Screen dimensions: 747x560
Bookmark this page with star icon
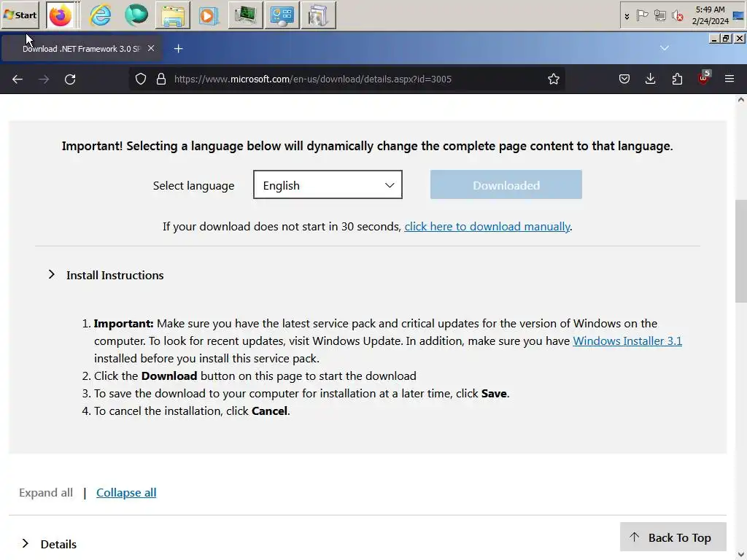click(x=553, y=79)
